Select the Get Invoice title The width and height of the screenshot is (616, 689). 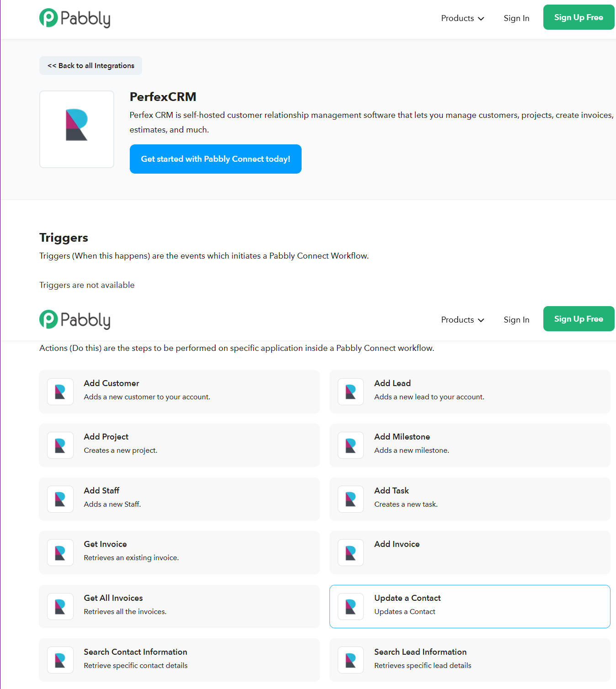[x=105, y=544]
